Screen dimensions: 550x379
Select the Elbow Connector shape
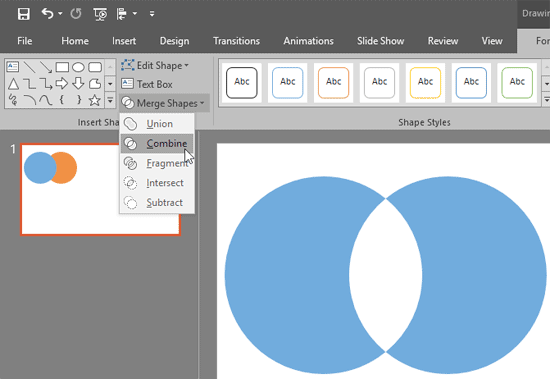point(29,84)
